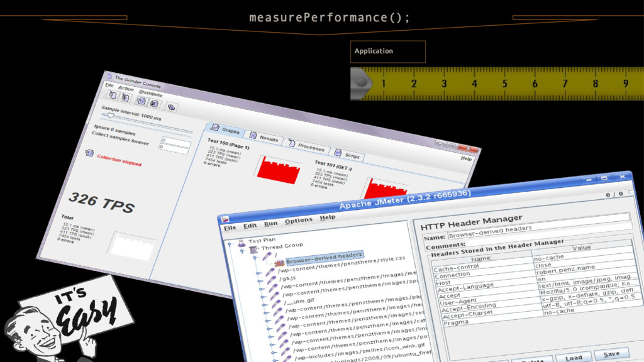Image resolution: width=644 pixels, height=362 pixels.
Task: Open the Action menu in Grinder Console
Action: pyautogui.click(x=126, y=88)
